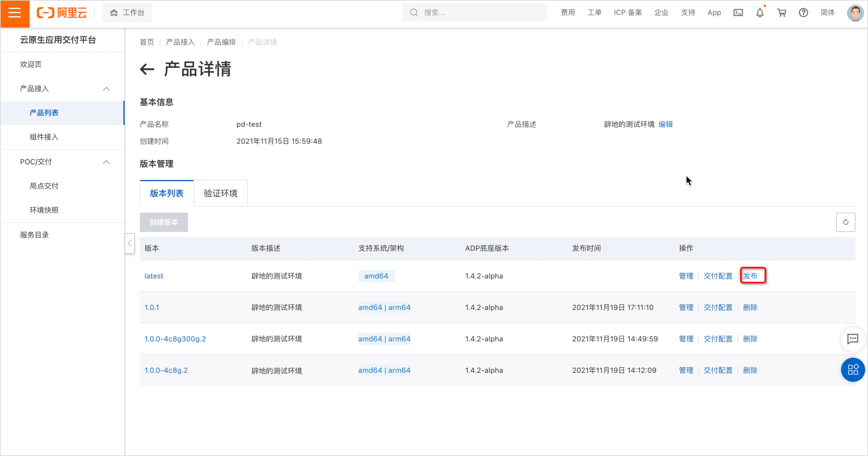The width and height of the screenshot is (868, 456).
Task: Click 交付配置 for the latest version
Action: [x=718, y=276]
